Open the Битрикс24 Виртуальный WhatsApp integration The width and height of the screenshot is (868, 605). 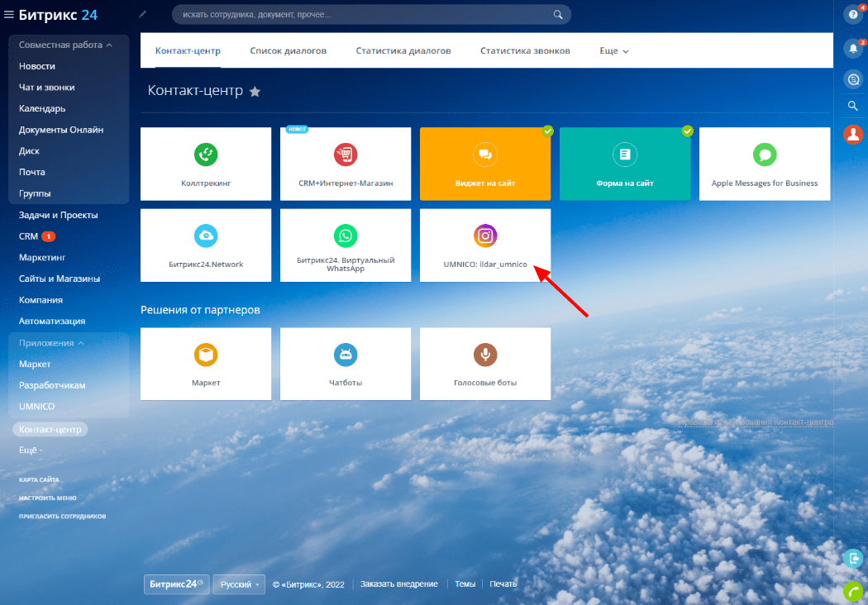coord(345,245)
